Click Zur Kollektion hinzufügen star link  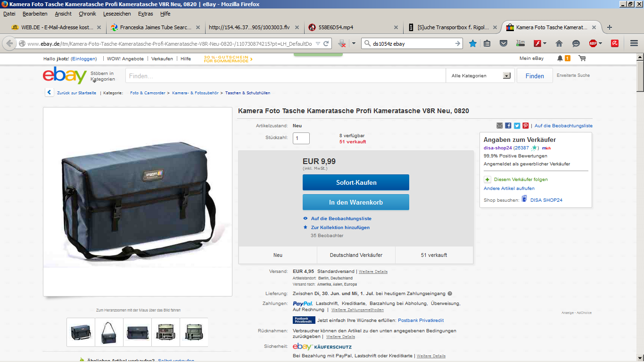(x=340, y=228)
